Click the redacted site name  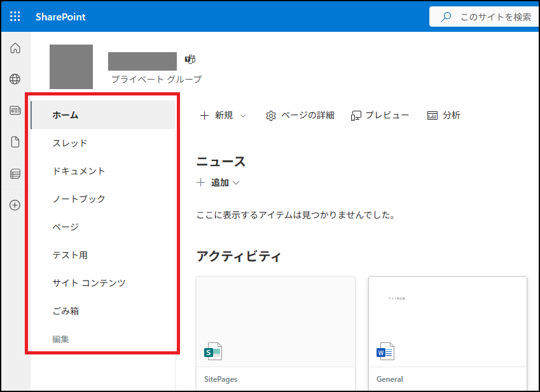(142, 61)
